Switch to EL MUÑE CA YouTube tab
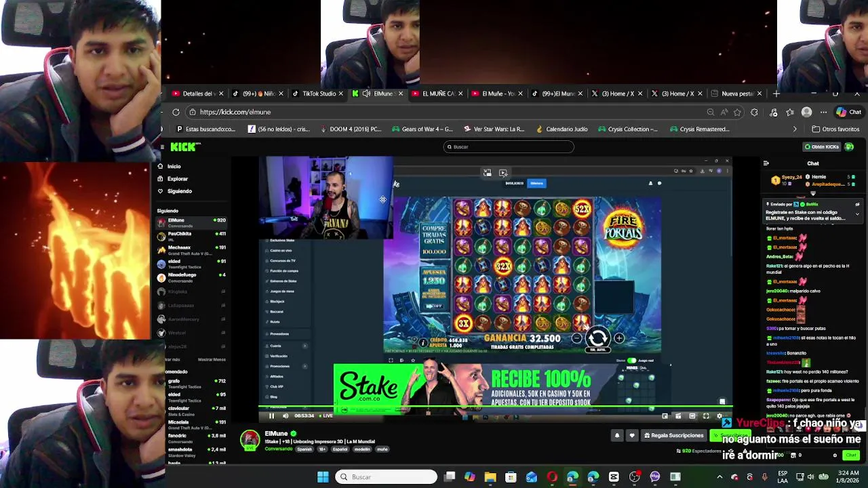Screen dimensions: 868x488 [437, 94]
